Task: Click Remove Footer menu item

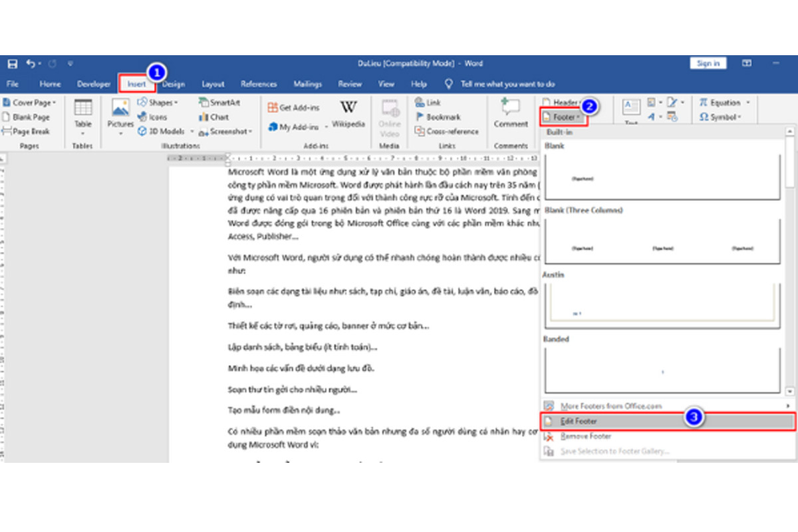Action: pos(667,436)
